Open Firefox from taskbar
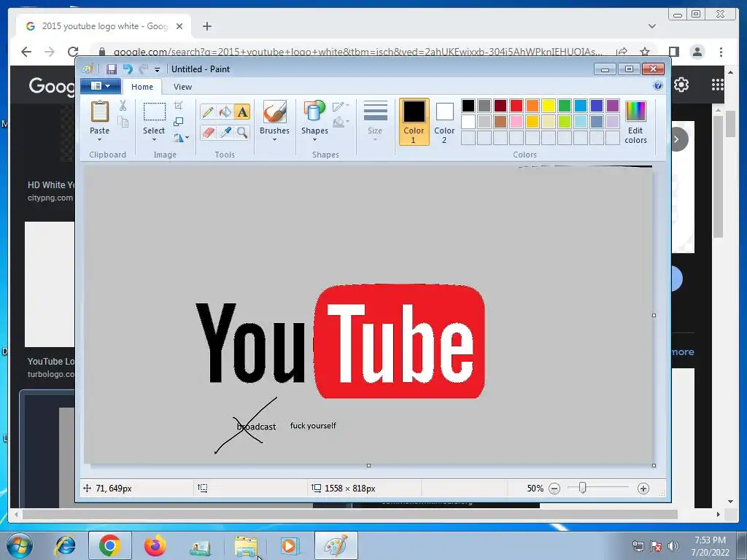The width and height of the screenshot is (747, 560). pyautogui.click(x=155, y=545)
